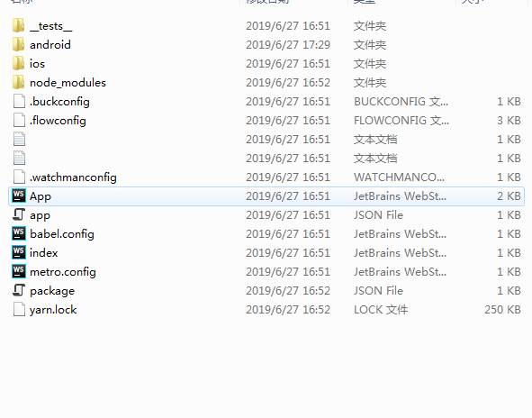532x418 pixels.
Task: Click the JSON File type of package
Action: [378, 291]
